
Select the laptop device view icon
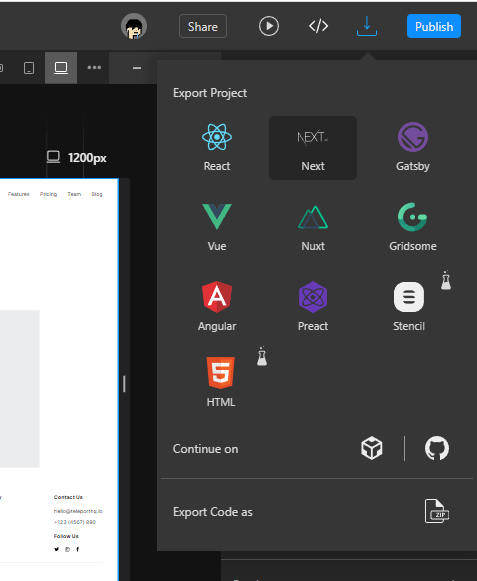pyautogui.click(x=61, y=68)
